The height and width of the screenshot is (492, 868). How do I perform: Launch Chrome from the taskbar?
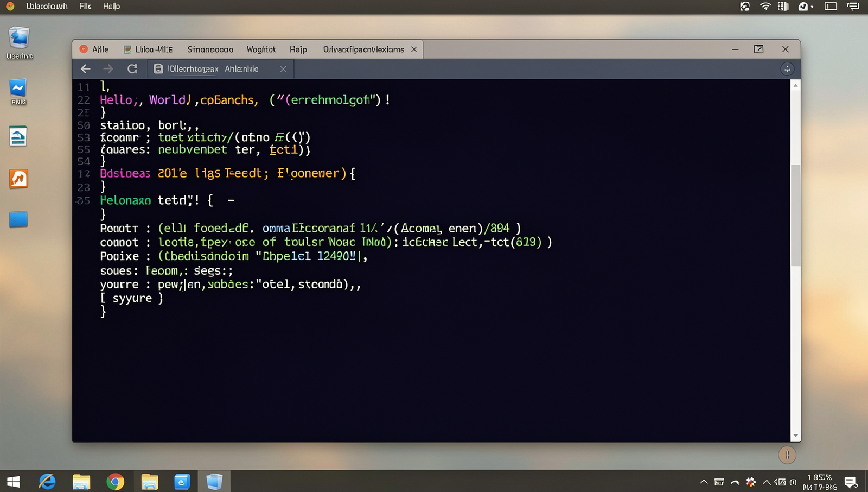[x=115, y=482]
